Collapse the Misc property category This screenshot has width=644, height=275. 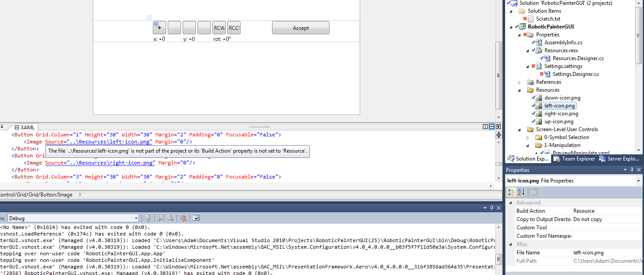click(510, 244)
